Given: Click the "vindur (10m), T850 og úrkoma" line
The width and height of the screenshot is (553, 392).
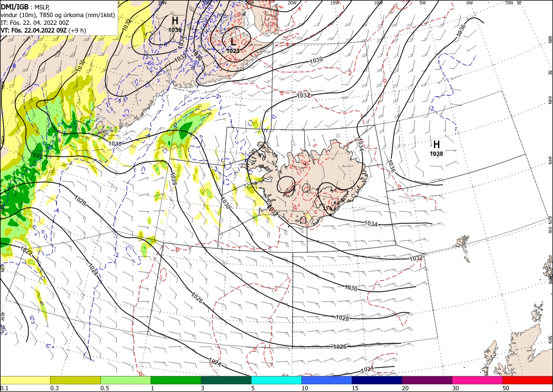Looking at the screenshot, I should coord(58,15).
